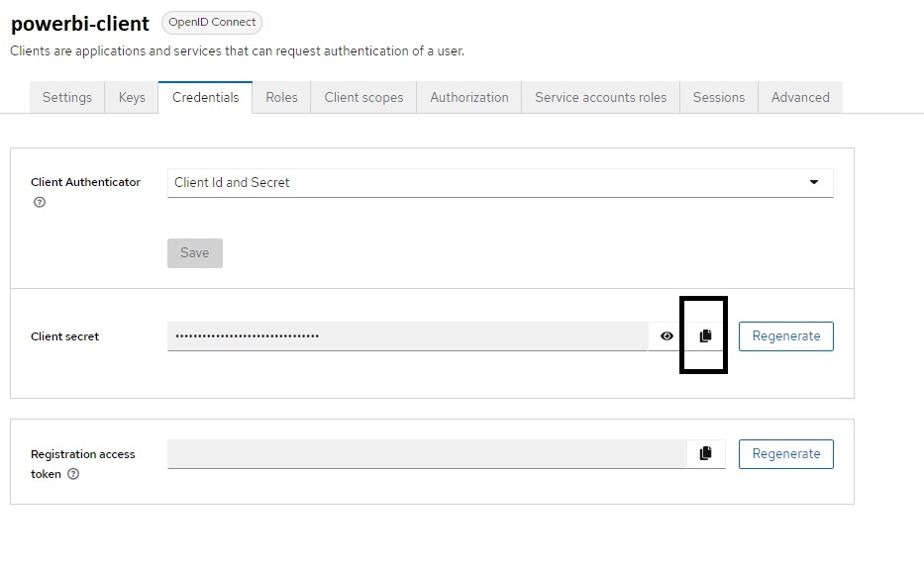The image size is (924, 570).
Task: Expand the Client Authenticator dropdown
Action: click(500, 183)
